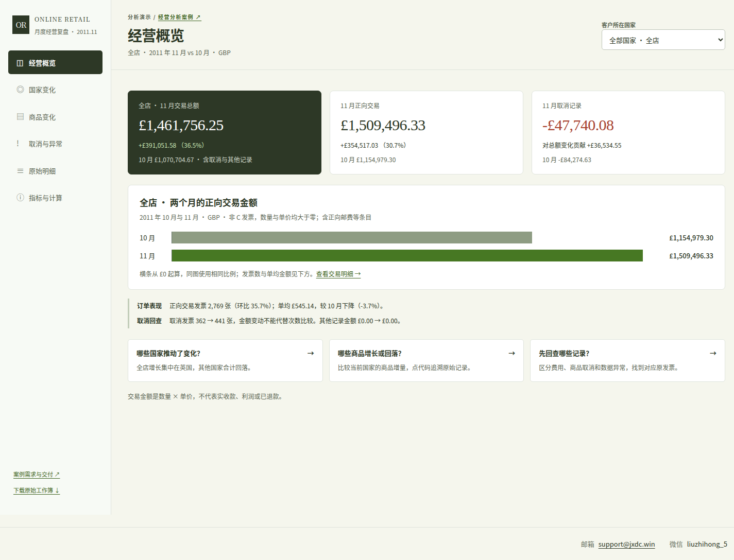Open 经营概览 in sidebar
The width and height of the screenshot is (734, 560).
click(55, 62)
